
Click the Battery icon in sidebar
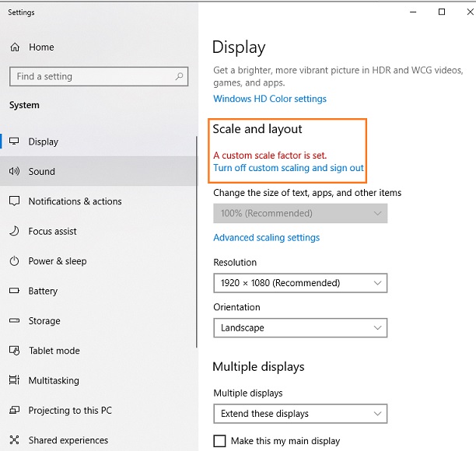pyautogui.click(x=14, y=292)
